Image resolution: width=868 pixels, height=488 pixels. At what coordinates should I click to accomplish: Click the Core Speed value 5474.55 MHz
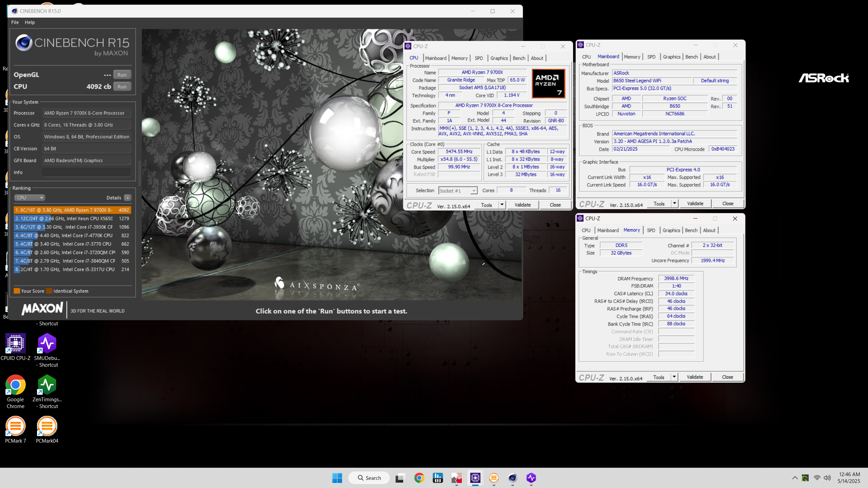point(459,151)
